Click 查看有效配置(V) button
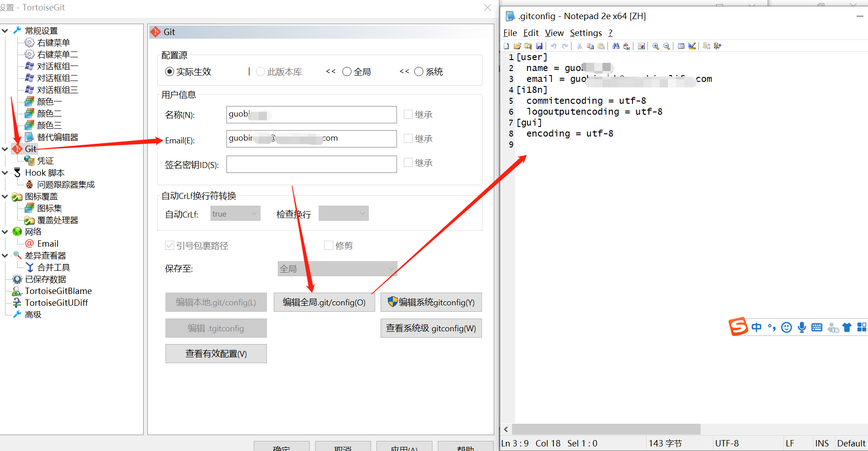This screenshot has width=868, height=451. 216,354
